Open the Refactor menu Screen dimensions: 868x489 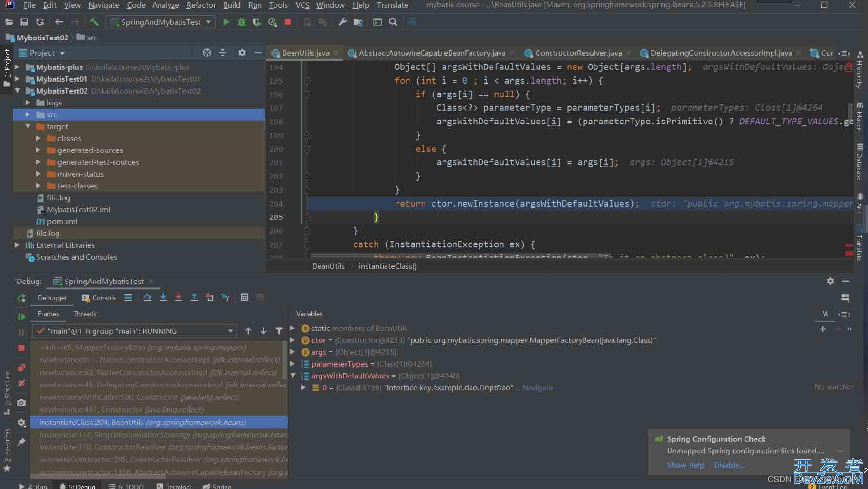click(x=201, y=5)
